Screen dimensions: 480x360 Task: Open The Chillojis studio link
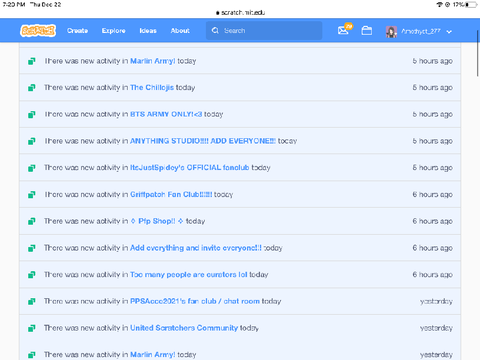152,88
